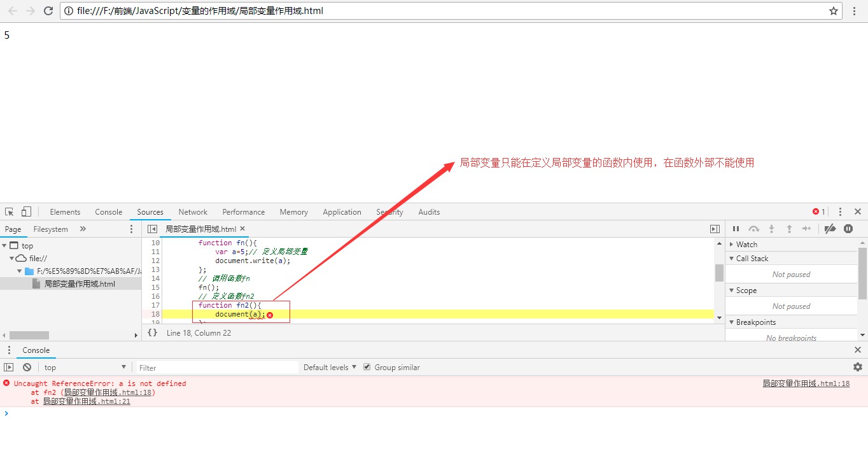This screenshot has width=868, height=451.
Task: Open the Elements tab
Action: pyautogui.click(x=65, y=212)
